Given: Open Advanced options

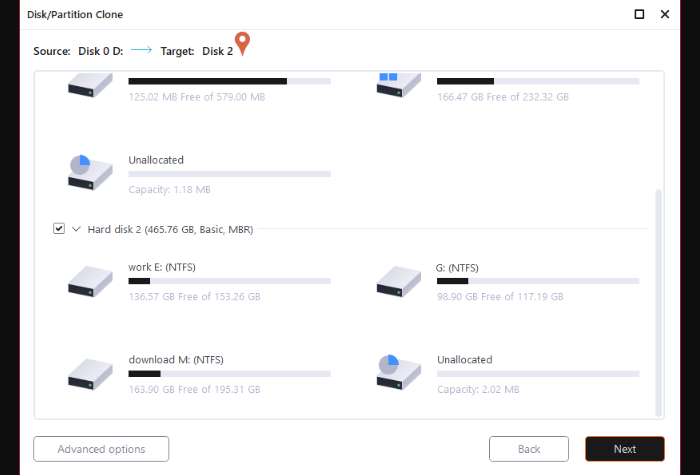Looking at the screenshot, I should [101, 449].
